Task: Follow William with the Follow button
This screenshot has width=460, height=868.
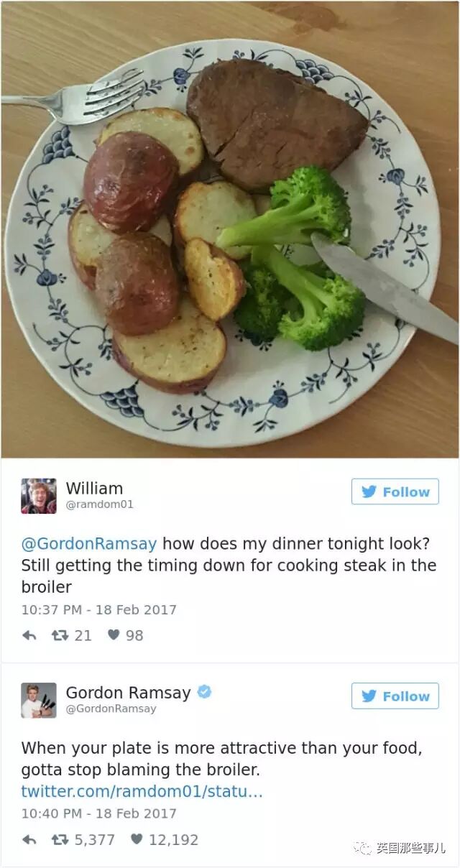Action: pos(395,491)
